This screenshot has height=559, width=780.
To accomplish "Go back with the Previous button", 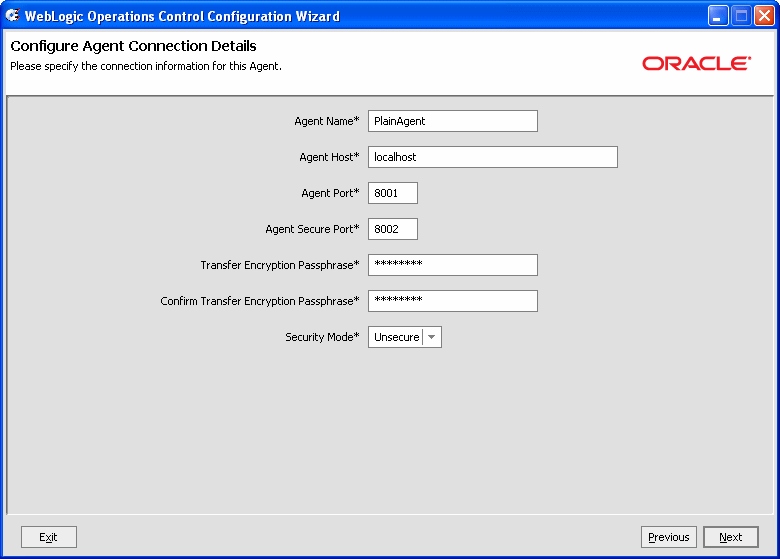I will 669,537.
